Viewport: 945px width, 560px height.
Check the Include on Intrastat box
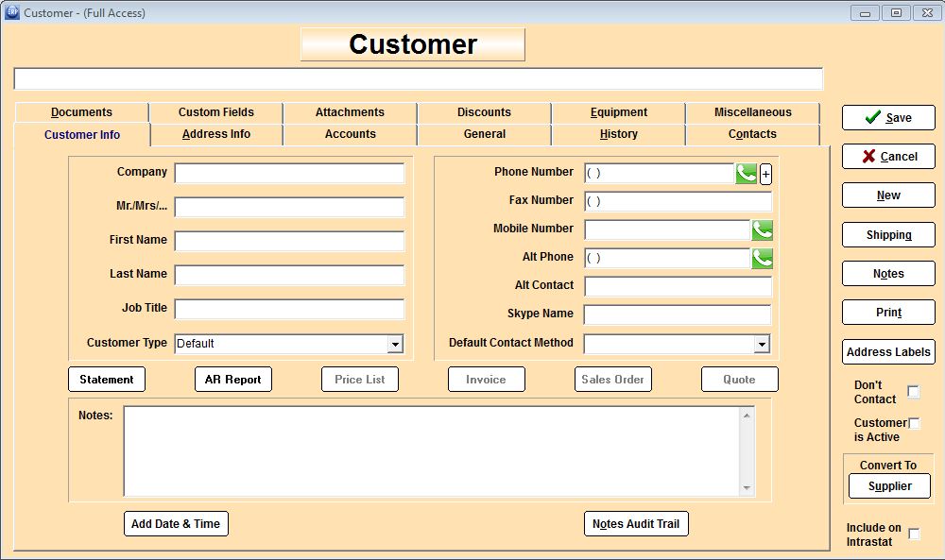[x=914, y=535]
